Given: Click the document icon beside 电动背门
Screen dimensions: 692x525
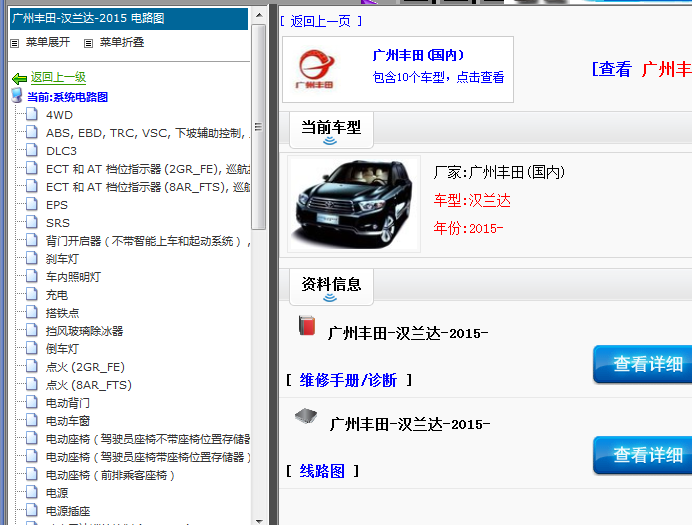Looking at the screenshot, I should (x=32, y=402).
